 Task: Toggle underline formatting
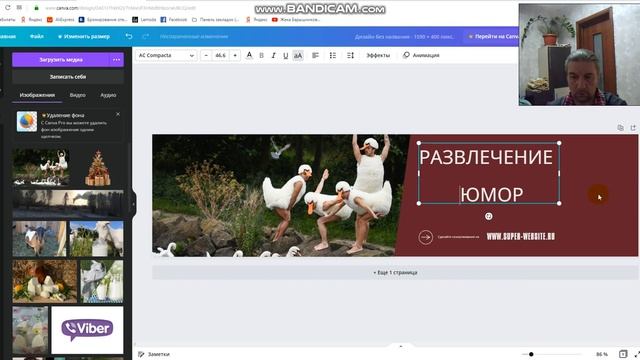[285, 56]
